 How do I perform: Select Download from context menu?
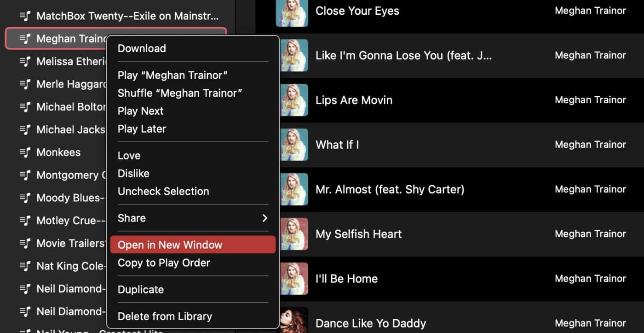click(x=142, y=48)
